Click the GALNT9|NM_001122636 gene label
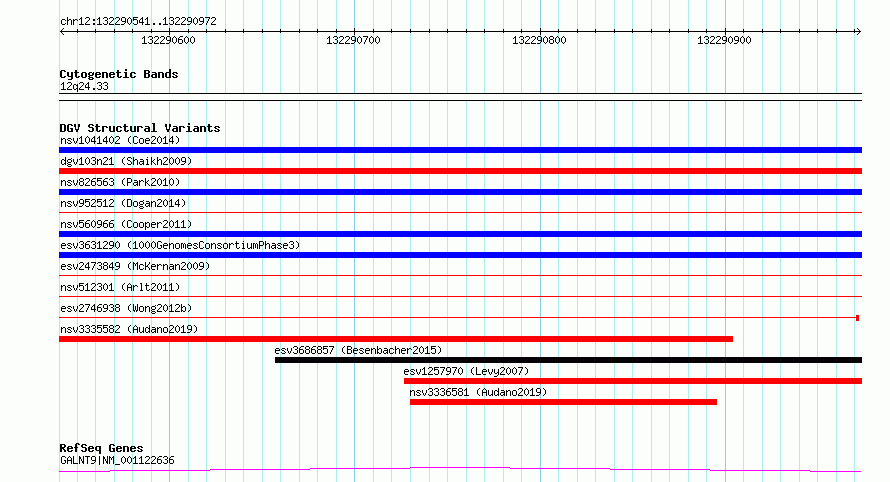Image resolution: width=890 pixels, height=482 pixels. pyautogui.click(x=117, y=460)
